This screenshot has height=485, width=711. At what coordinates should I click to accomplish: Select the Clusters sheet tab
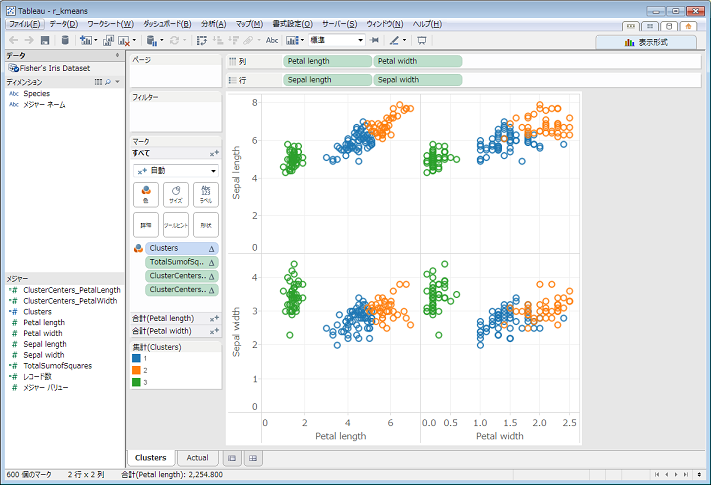click(151, 458)
